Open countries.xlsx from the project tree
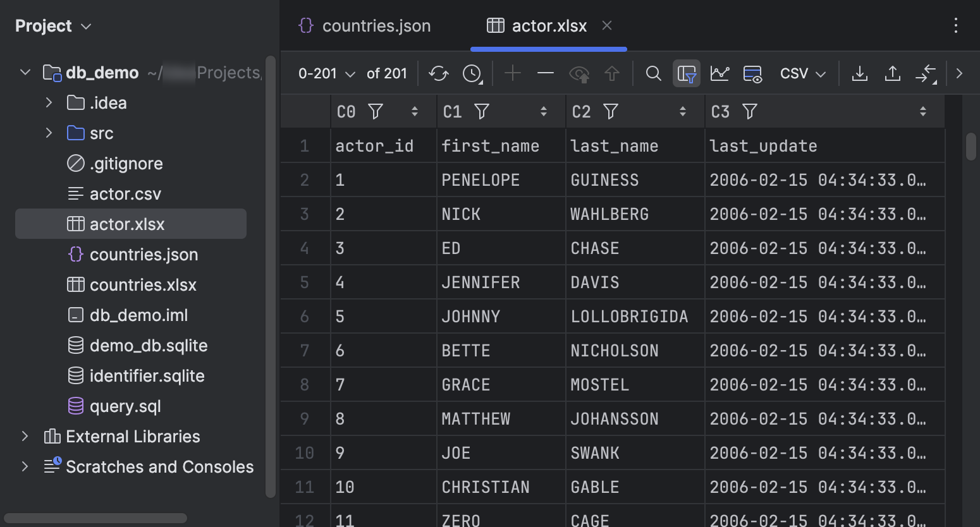Image resolution: width=980 pixels, height=527 pixels. (143, 284)
